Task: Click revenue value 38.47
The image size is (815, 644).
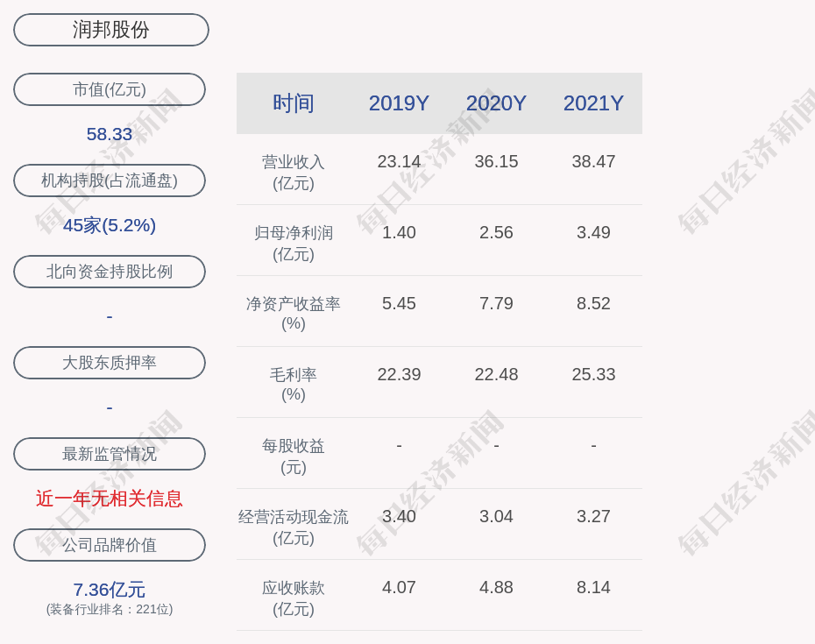Action: click(x=593, y=161)
